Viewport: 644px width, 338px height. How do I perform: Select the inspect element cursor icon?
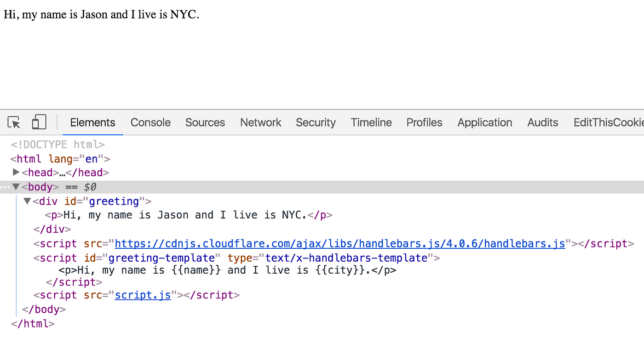point(13,122)
